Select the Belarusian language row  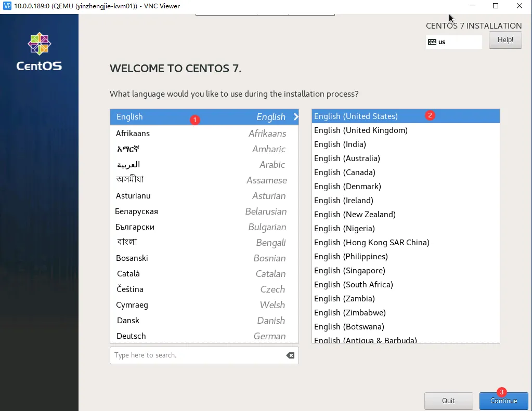point(204,211)
